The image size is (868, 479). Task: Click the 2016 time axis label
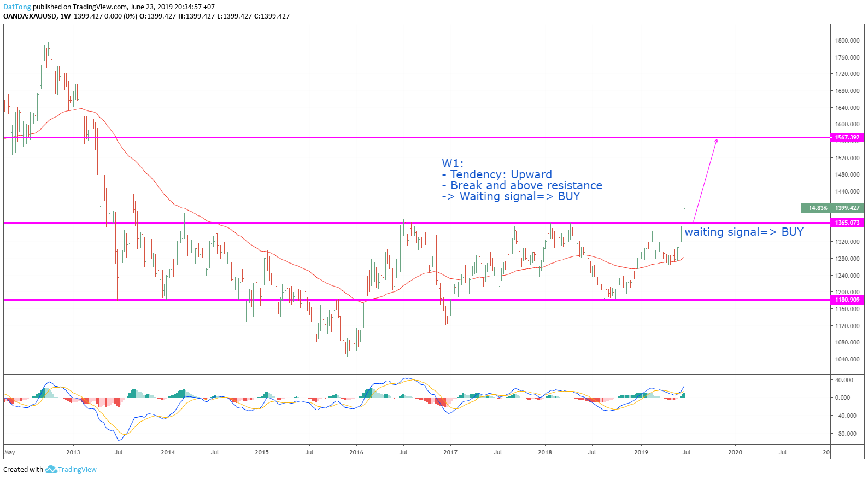pyautogui.click(x=356, y=452)
